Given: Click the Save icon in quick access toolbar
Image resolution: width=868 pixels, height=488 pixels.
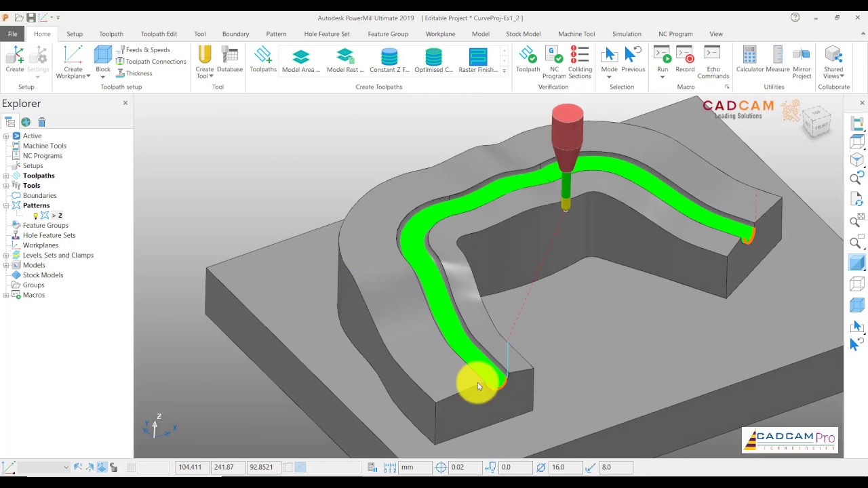Looking at the screenshot, I should coord(31,18).
